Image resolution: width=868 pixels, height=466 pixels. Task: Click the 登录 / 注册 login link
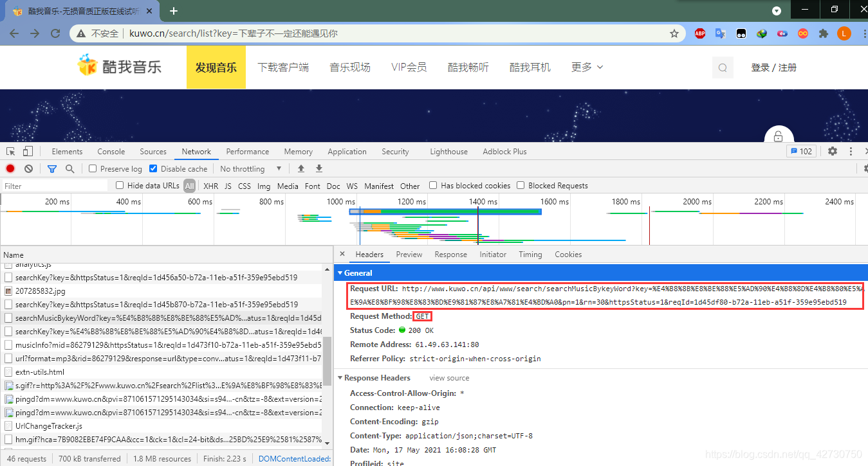pyautogui.click(x=774, y=67)
